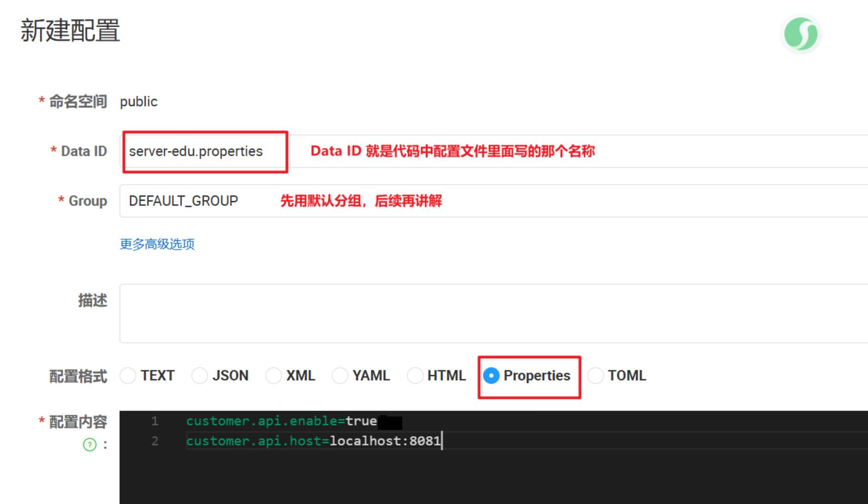Select TOML config format

click(x=595, y=376)
